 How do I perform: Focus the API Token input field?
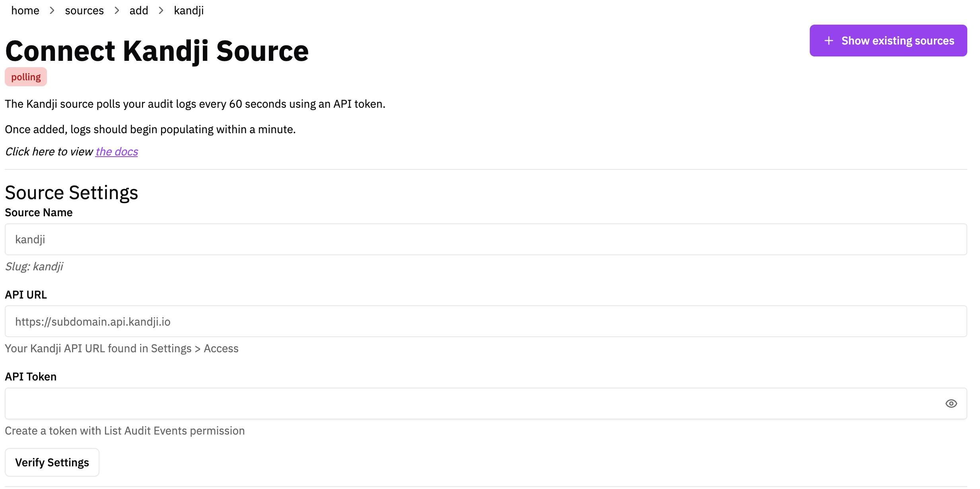pos(473,404)
